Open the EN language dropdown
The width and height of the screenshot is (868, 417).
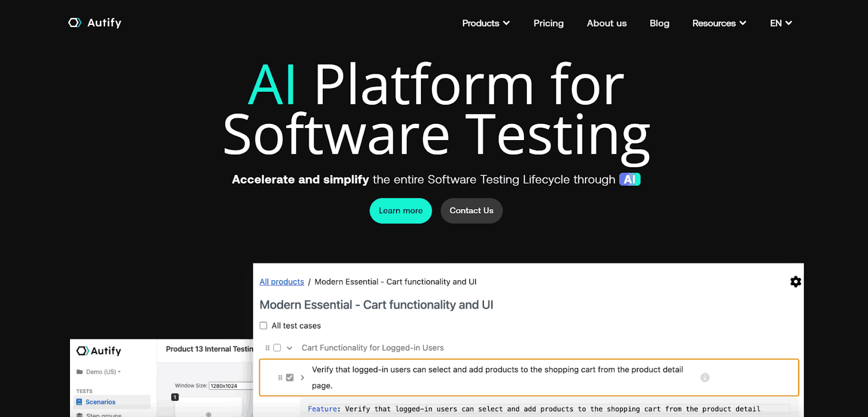[x=781, y=23]
